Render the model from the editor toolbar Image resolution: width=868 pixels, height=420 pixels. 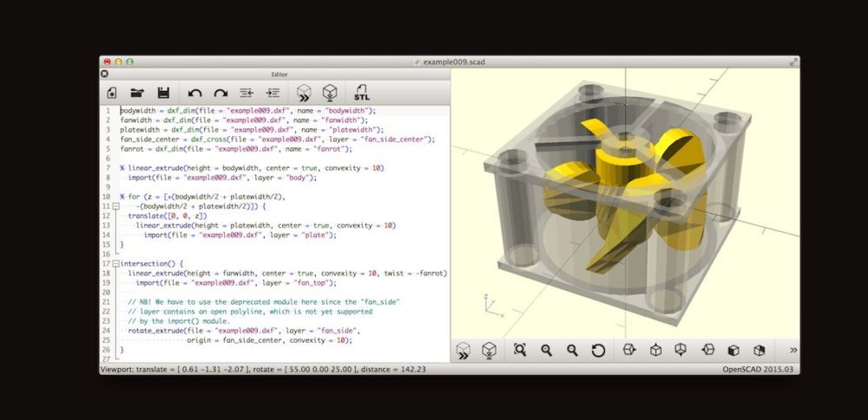point(330,92)
